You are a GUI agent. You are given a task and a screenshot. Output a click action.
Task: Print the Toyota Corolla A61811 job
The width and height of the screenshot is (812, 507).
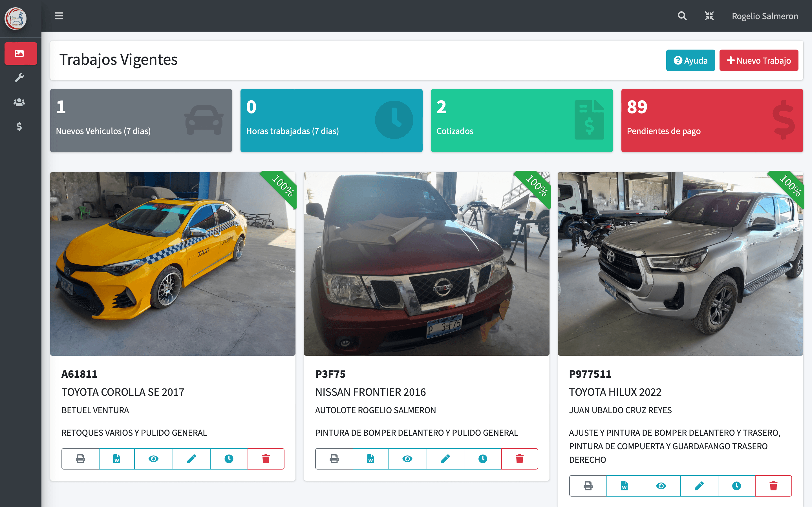point(81,459)
